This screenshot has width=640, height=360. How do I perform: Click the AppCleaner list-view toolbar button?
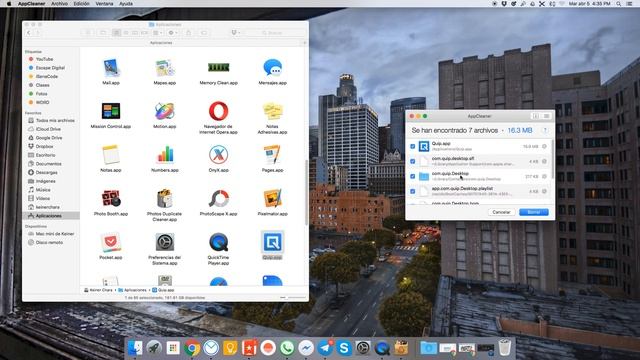(x=546, y=116)
